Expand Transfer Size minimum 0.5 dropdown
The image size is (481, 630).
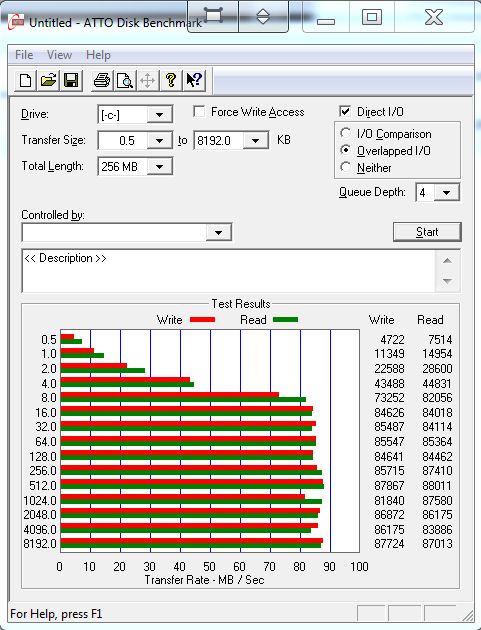(x=159, y=141)
